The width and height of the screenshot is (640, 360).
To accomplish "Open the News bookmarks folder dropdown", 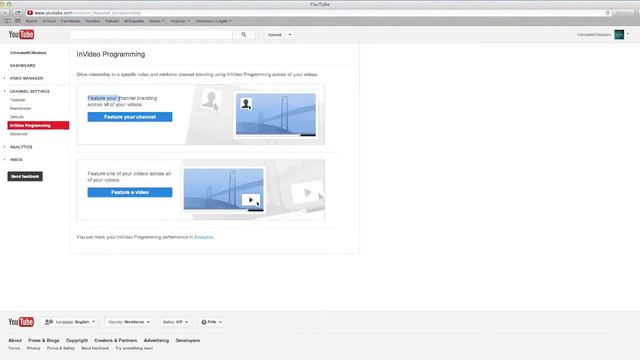I will (x=157, y=21).
